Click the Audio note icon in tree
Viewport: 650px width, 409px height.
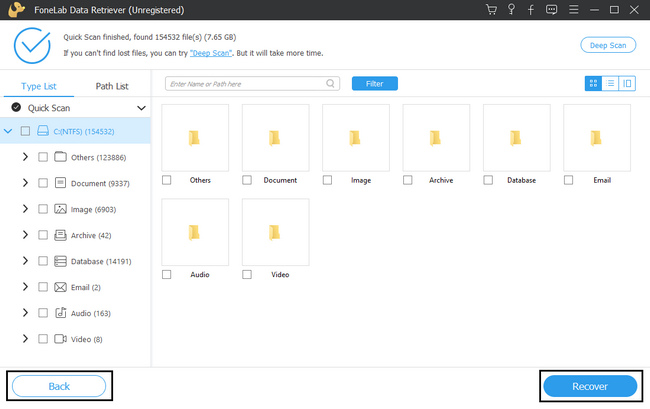point(61,313)
